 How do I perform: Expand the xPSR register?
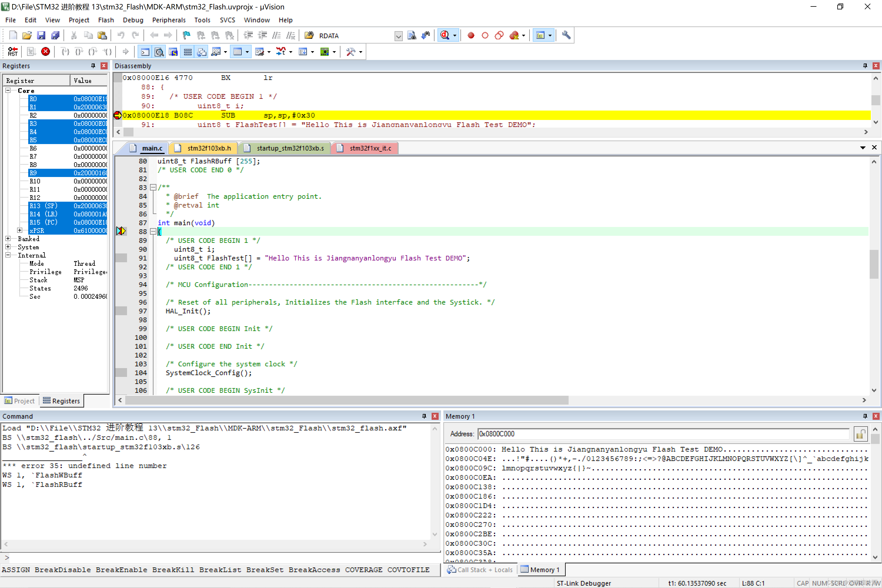20,230
